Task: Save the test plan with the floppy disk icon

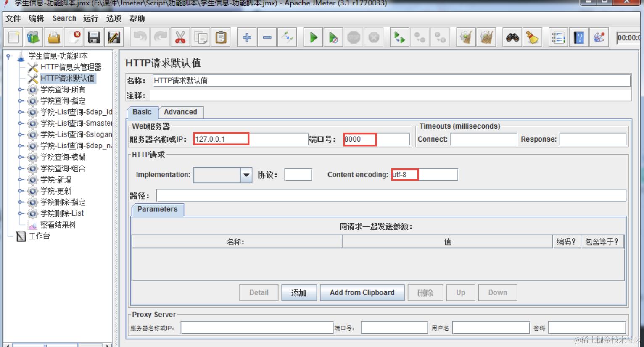Action: click(94, 37)
